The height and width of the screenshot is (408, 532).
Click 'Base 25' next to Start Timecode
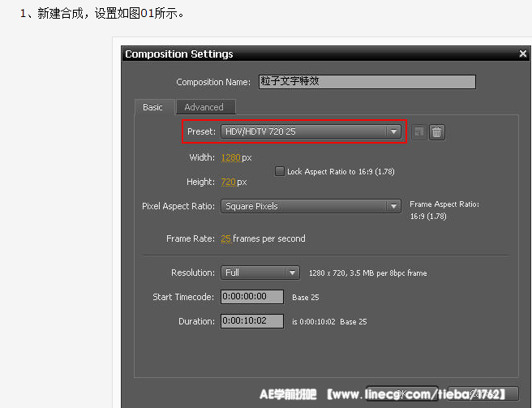(306, 298)
